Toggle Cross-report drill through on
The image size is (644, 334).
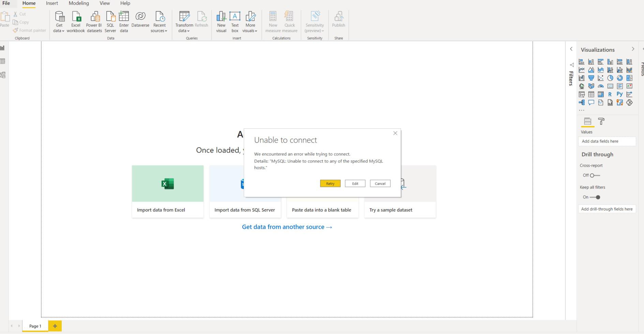595,175
